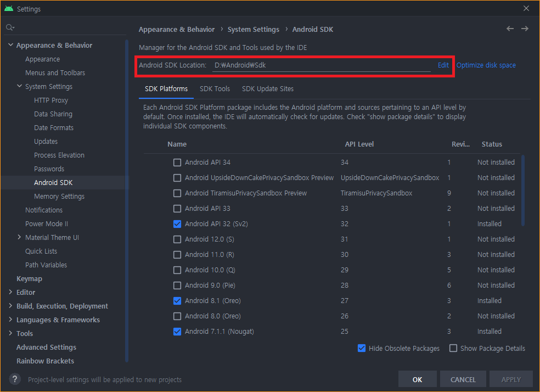Click System Settings in the breadcrumb
The height and width of the screenshot is (392, 540).
point(253,30)
